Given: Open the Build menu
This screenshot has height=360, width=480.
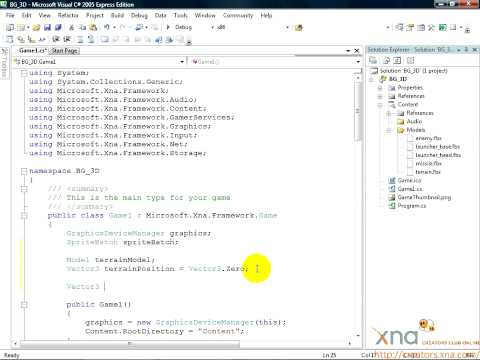Looking at the screenshot, I should pos(117,15).
